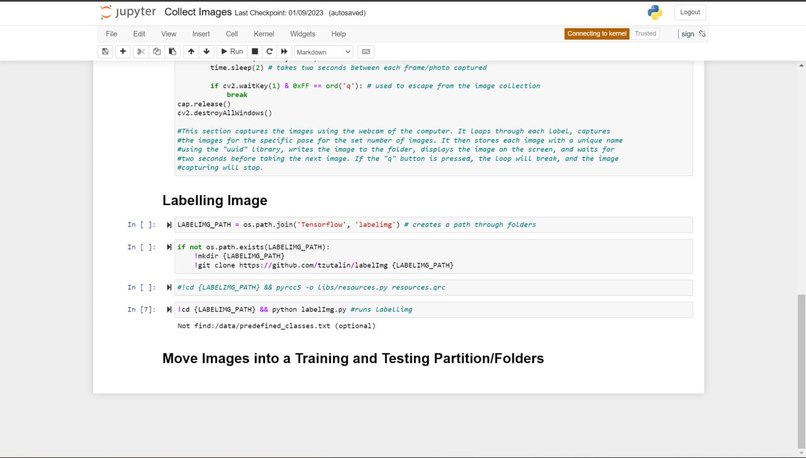
Task: Restart the kernel icon
Action: click(x=269, y=51)
